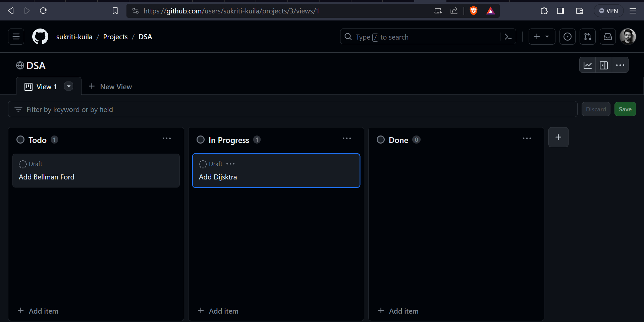Open the project side panel toggle
644x322 pixels.
[x=603, y=65]
